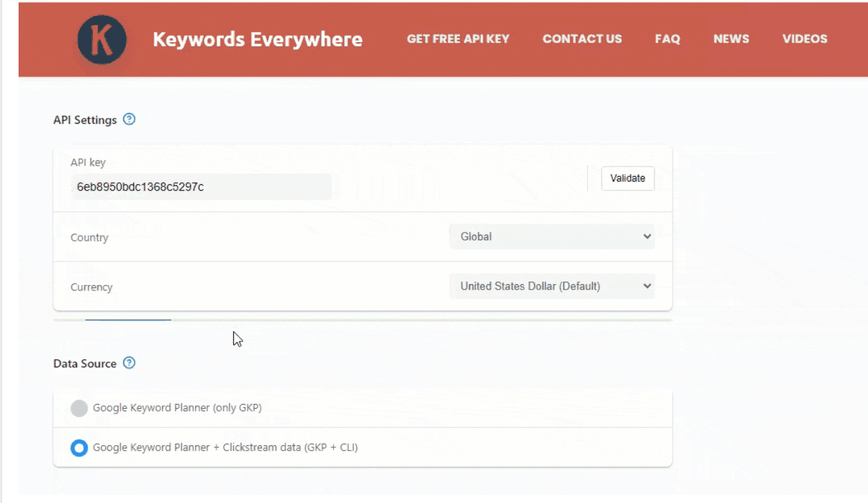Viewport: 868px width, 503px height.
Task: Click the GET FREE API KEY link
Action: coord(457,39)
